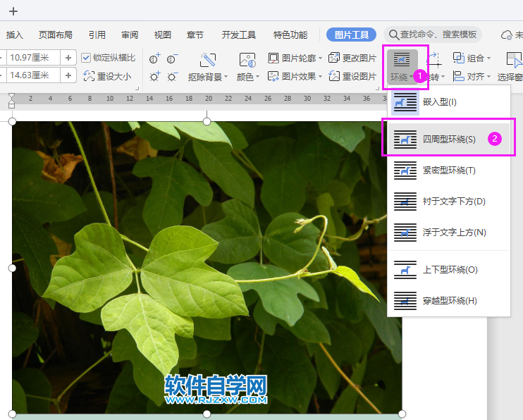Click the 抠除背景 magic wand icon

207,61
